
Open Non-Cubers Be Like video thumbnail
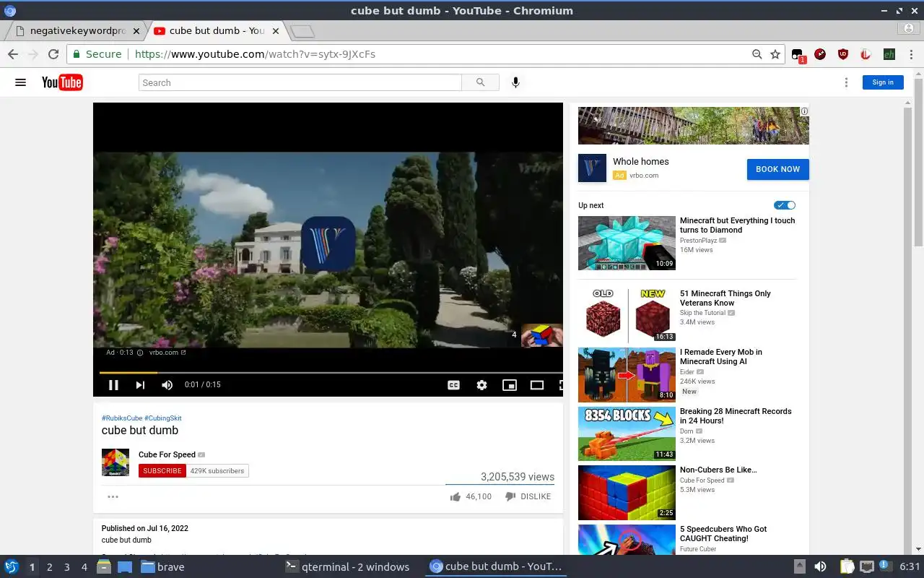(x=627, y=493)
